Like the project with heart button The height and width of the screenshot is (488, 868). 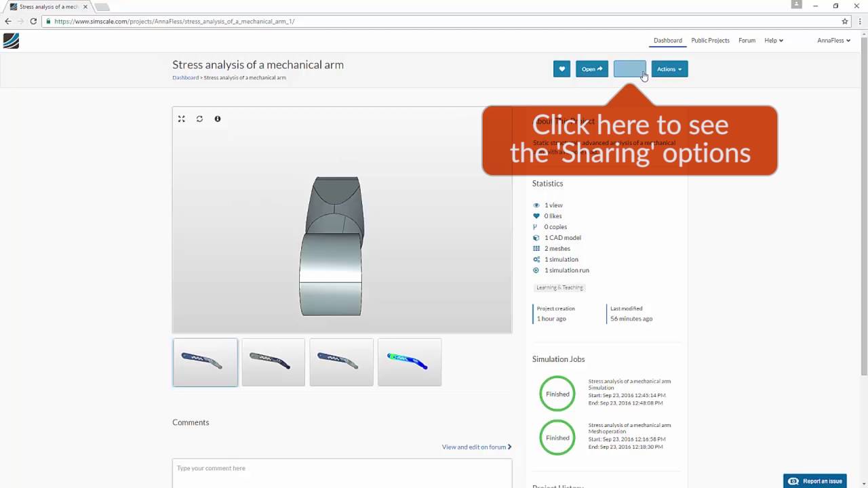561,69
